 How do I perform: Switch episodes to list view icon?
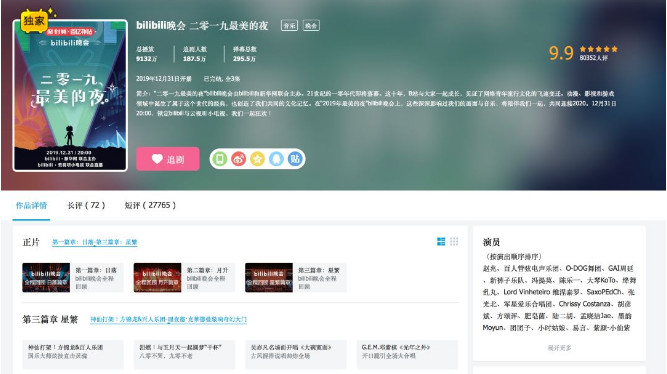coord(441,242)
